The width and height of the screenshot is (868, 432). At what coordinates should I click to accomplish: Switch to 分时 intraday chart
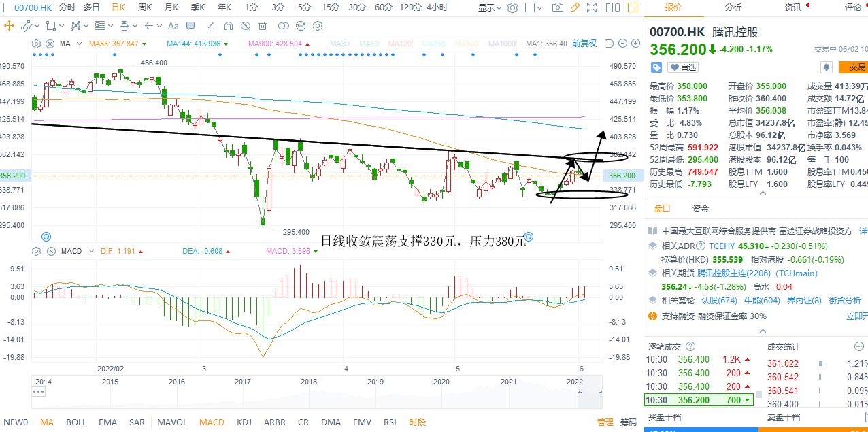(x=67, y=7)
